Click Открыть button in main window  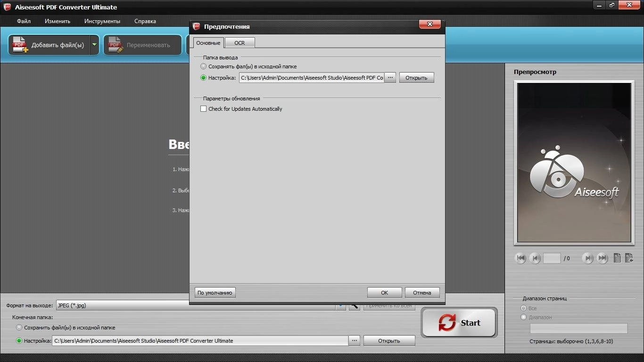389,341
